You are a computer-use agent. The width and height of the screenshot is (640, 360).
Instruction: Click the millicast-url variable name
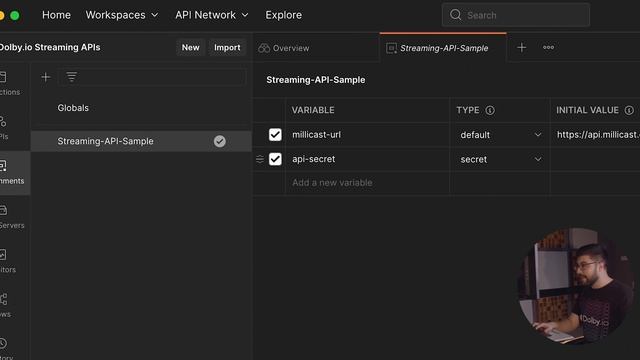click(x=316, y=135)
